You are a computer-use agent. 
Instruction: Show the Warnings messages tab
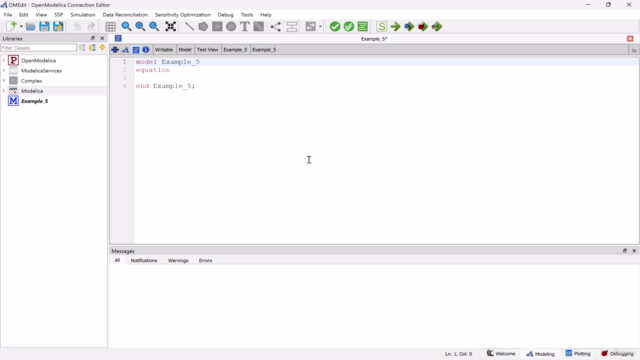[x=178, y=260]
